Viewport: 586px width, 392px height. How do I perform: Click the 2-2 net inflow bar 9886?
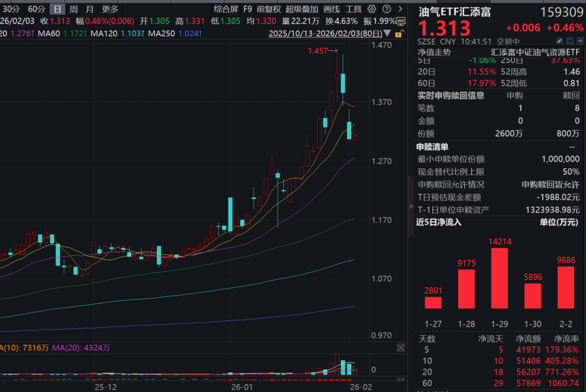(x=566, y=287)
